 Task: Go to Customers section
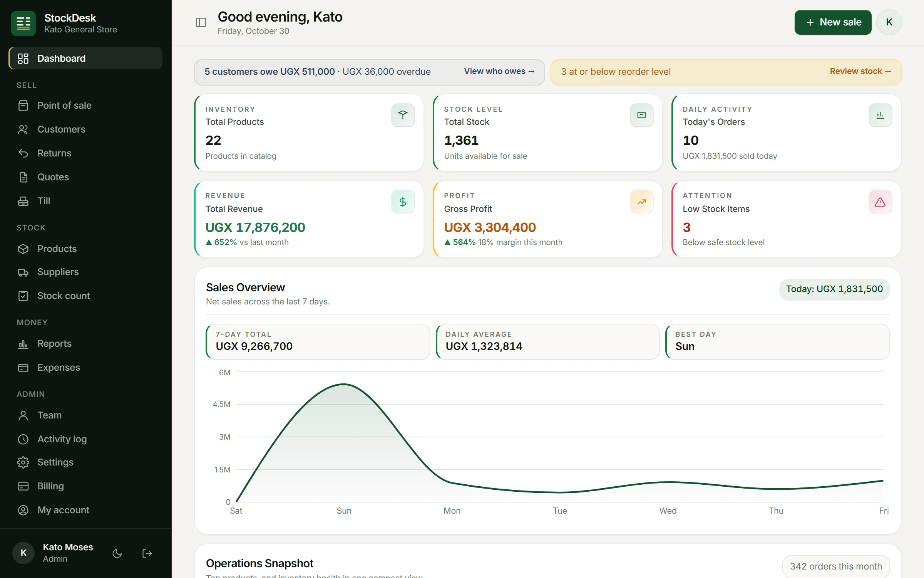coord(85,129)
